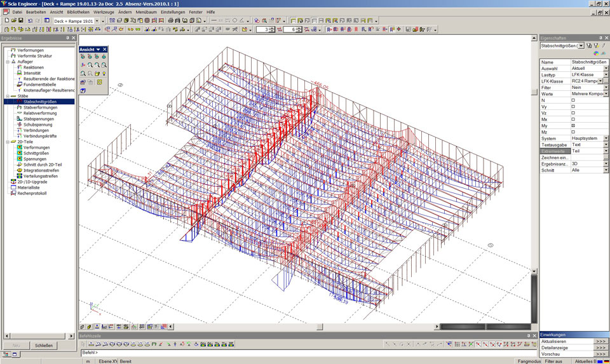This screenshot has width=610, height=364.
Task: Open Reaktionen results in the tree
Action: [x=33, y=67]
